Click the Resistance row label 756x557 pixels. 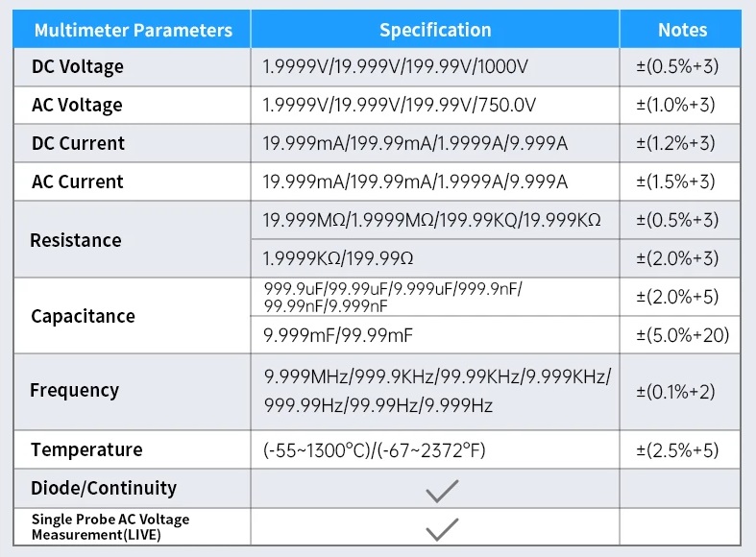point(76,239)
